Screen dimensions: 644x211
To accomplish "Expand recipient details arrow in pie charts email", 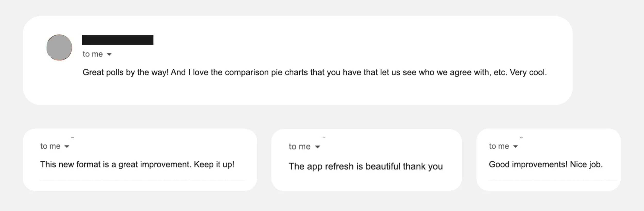I will pos(109,54).
